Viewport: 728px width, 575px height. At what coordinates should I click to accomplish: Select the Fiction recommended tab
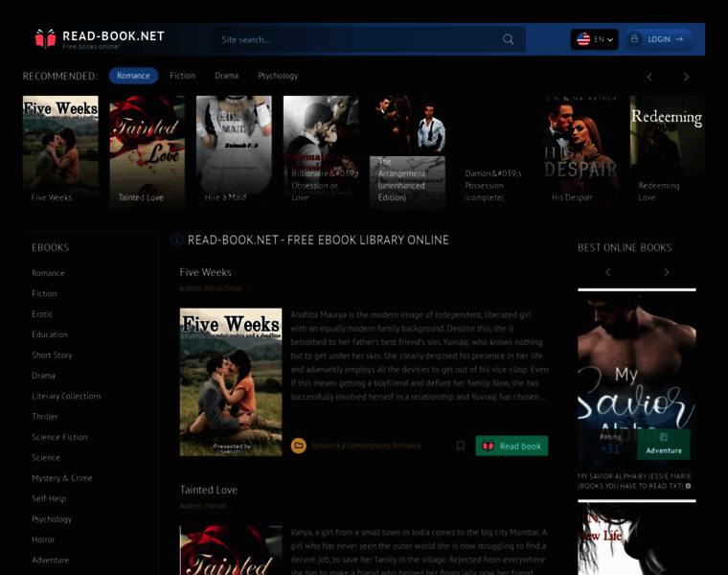pos(182,76)
